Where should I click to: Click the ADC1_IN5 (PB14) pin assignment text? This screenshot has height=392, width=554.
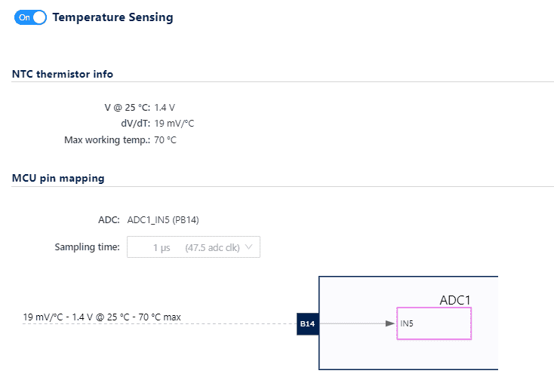(164, 220)
